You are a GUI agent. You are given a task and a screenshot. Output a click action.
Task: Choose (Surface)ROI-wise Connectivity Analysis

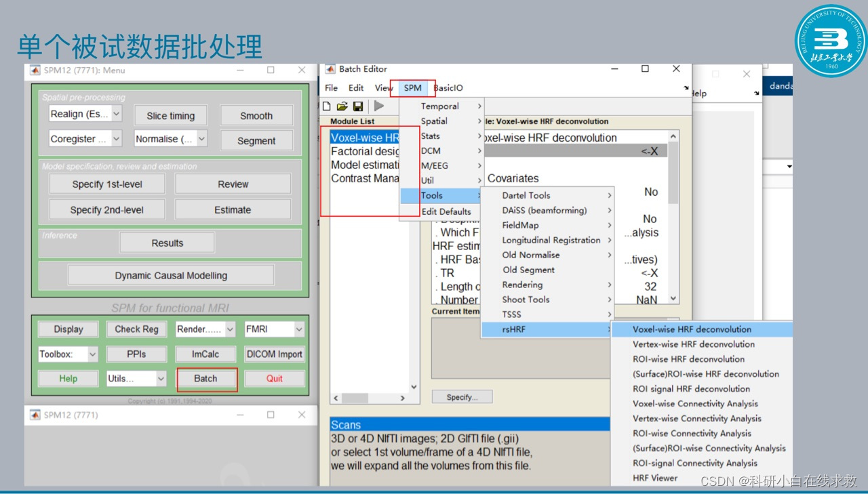702,449
